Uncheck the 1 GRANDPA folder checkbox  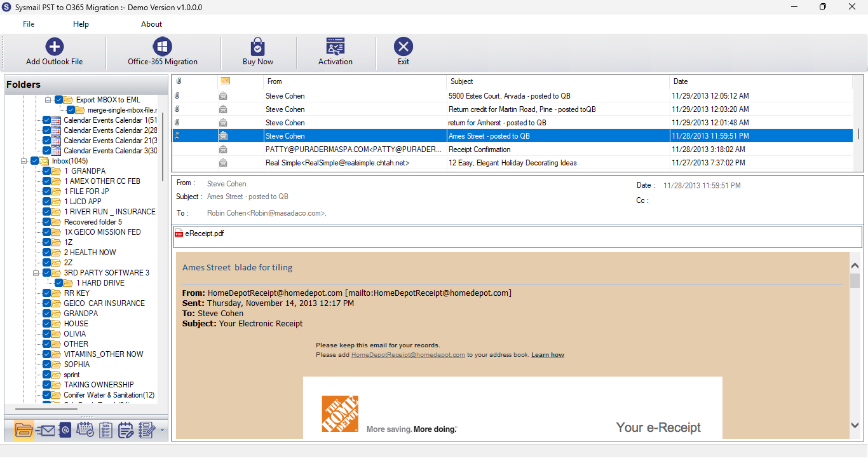coord(47,171)
